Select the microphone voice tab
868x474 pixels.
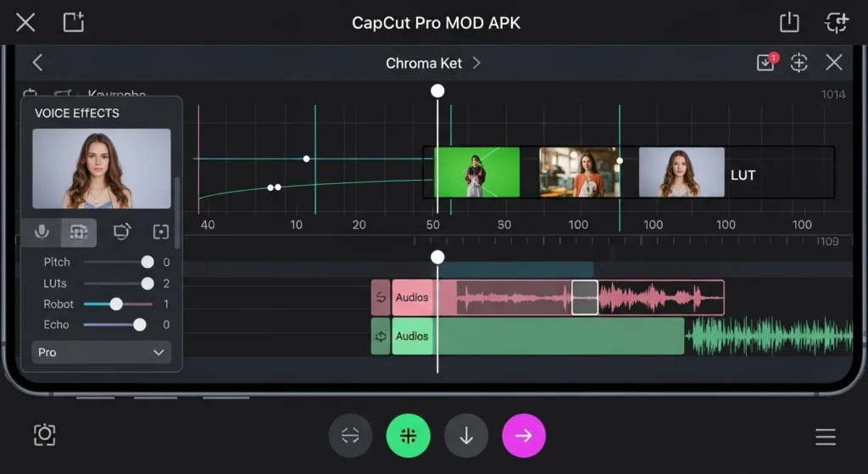(x=42, y=231)
